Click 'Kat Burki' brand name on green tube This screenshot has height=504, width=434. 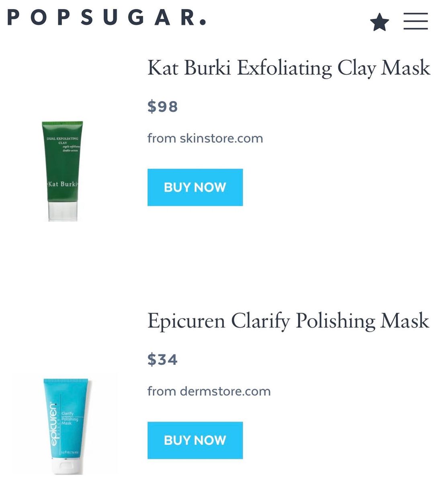point(62,184)
